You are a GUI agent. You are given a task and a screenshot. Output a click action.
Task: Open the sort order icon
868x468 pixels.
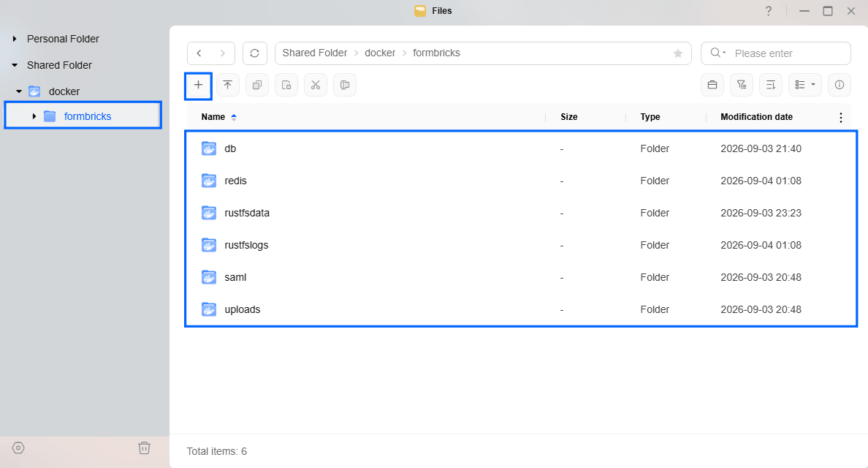[771, 86]
